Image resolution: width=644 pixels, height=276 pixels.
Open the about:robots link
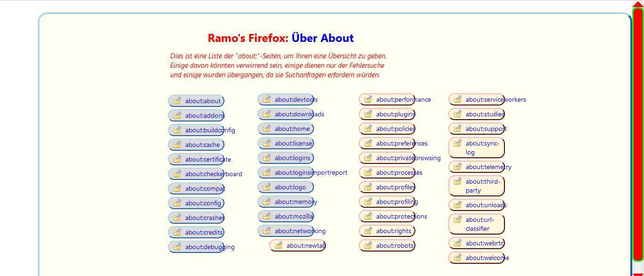tap(395, 246)
